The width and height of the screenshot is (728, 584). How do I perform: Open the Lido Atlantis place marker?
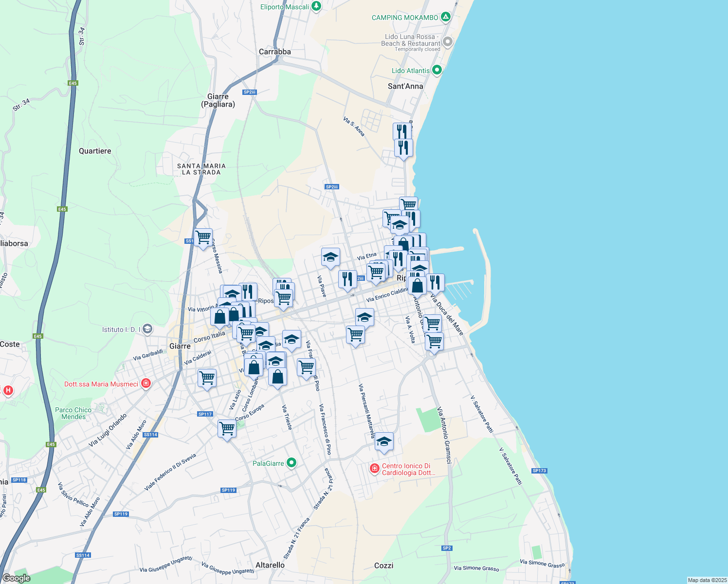point(437,70)
